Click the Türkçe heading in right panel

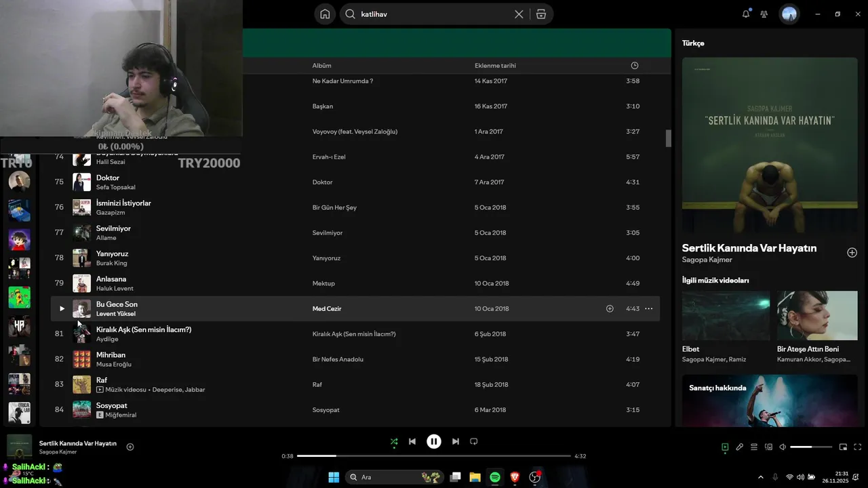click(x=693, y=43)
